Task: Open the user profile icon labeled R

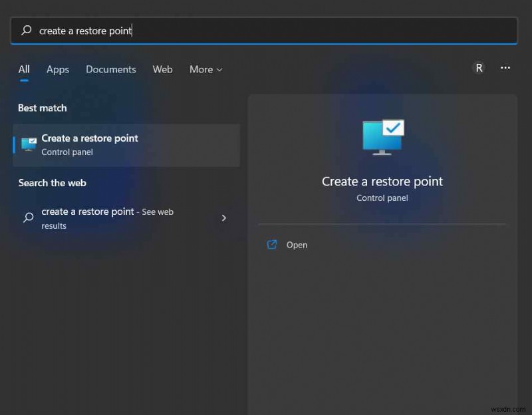Action: (479, 68)
